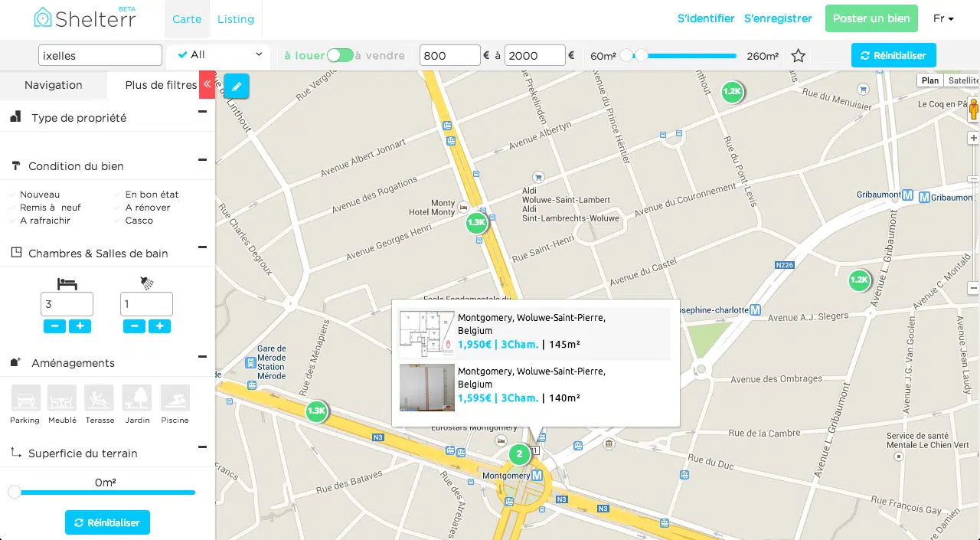Click the green 1.2K marker near Rue du Menuisier
Screen dimensions: 980x540
[732, 92]
